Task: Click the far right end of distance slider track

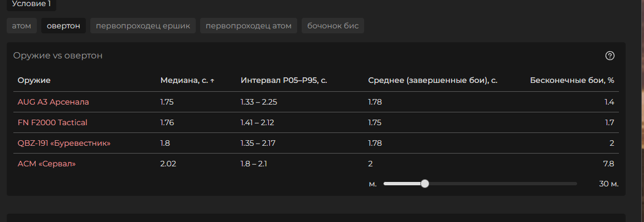Action: 575,184
